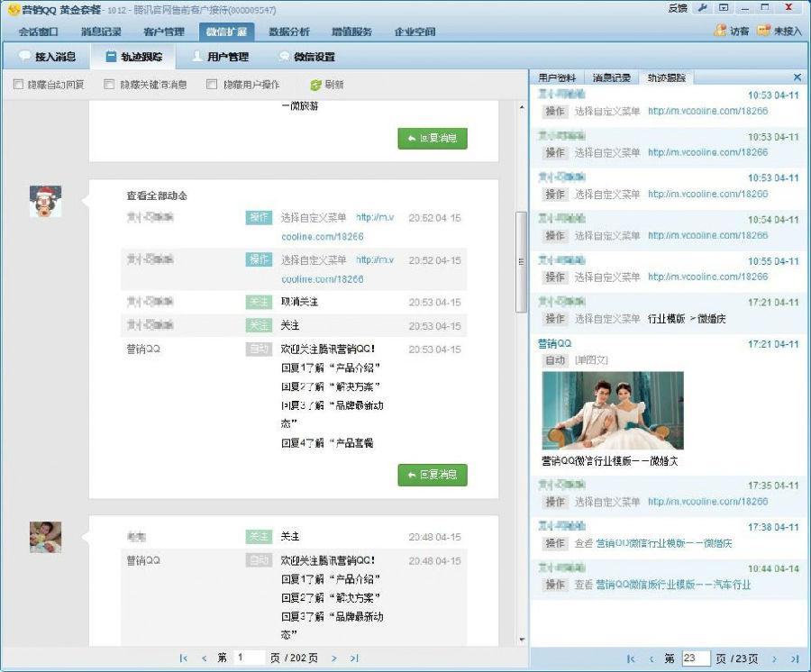The image size is (811, 672).
Task: Select the 微信扩展 menu tab
Action: (226, 32)
